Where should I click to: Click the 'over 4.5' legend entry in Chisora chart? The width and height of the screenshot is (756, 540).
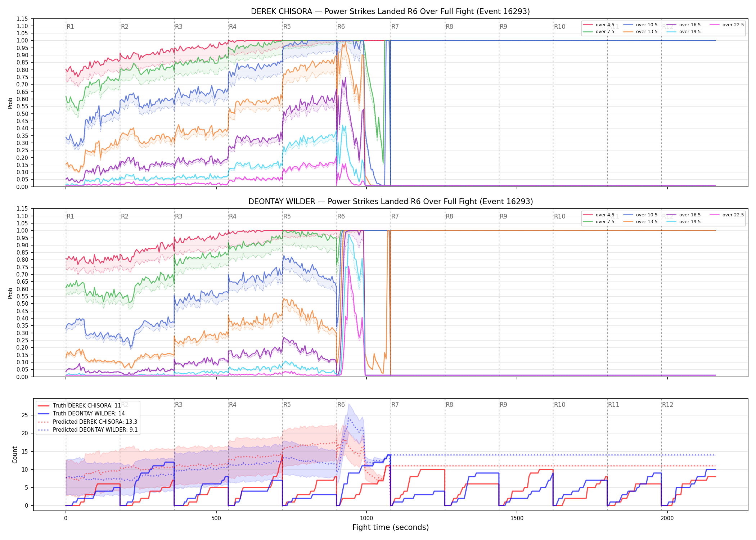point(599,25)
